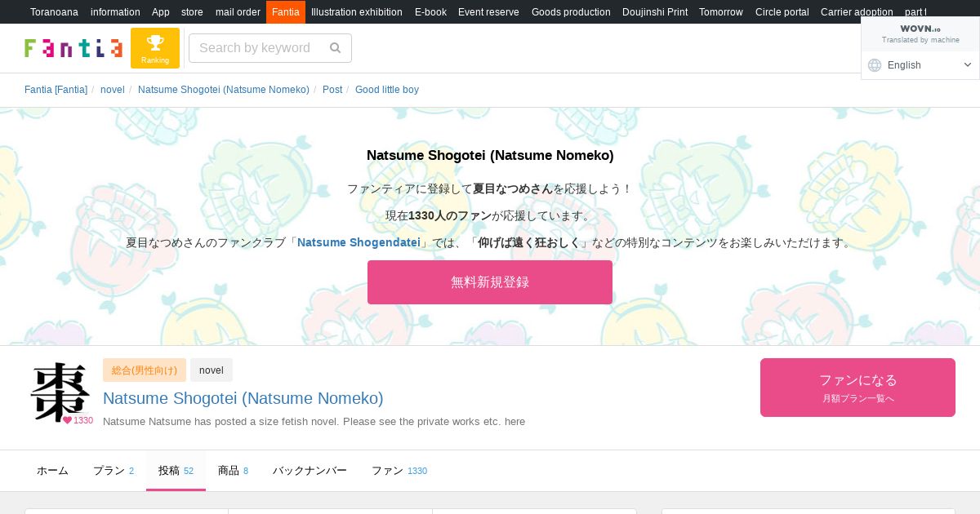Viewport: 980px width, 514px height.
Task: Click the novel category tag
Action: point(212,370)
